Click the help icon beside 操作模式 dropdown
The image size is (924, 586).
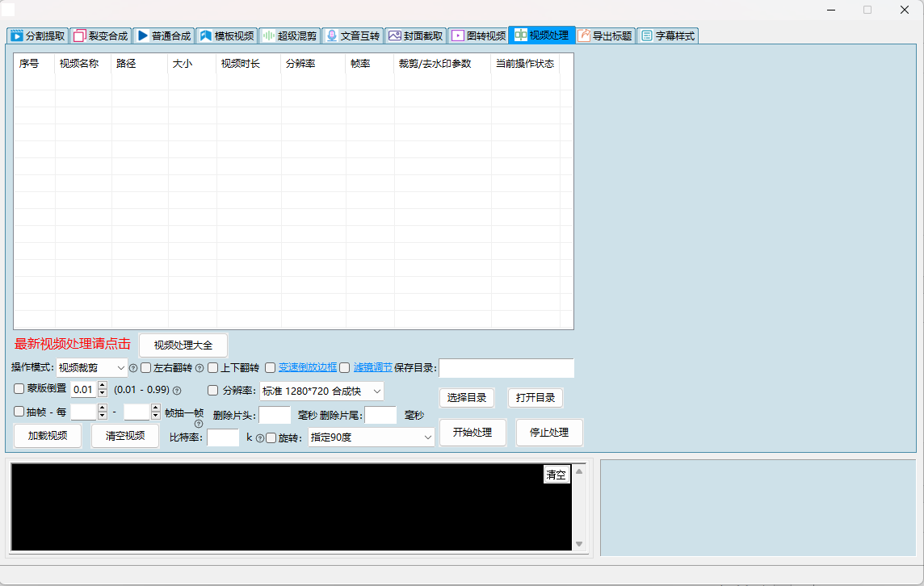click(133, 368)
